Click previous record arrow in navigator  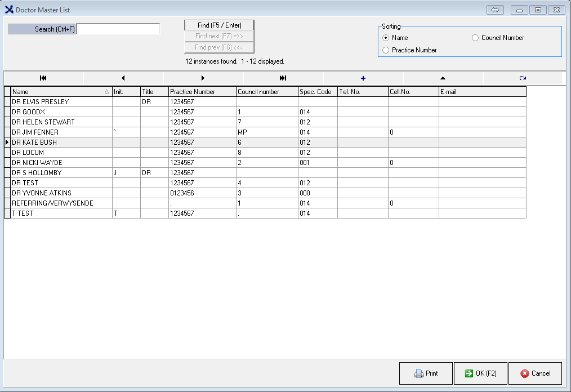pyautogui.click(x=123, y=78)
